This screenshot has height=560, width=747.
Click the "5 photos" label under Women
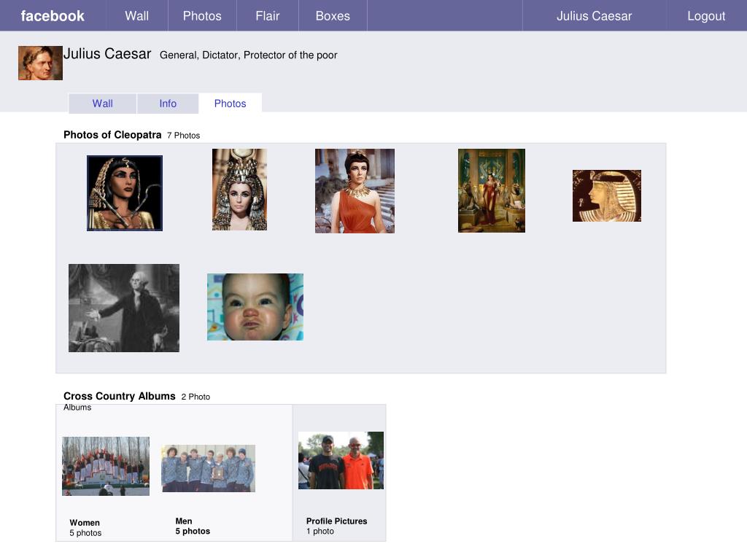(x=86, y=533)
